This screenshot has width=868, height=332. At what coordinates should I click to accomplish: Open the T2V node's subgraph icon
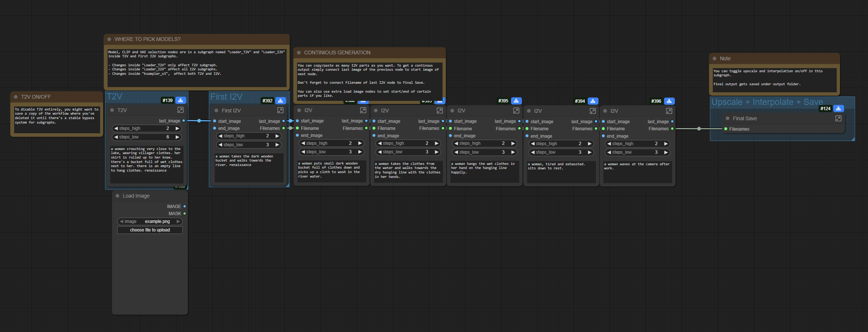pyautogui.click(x=181, y=110)
